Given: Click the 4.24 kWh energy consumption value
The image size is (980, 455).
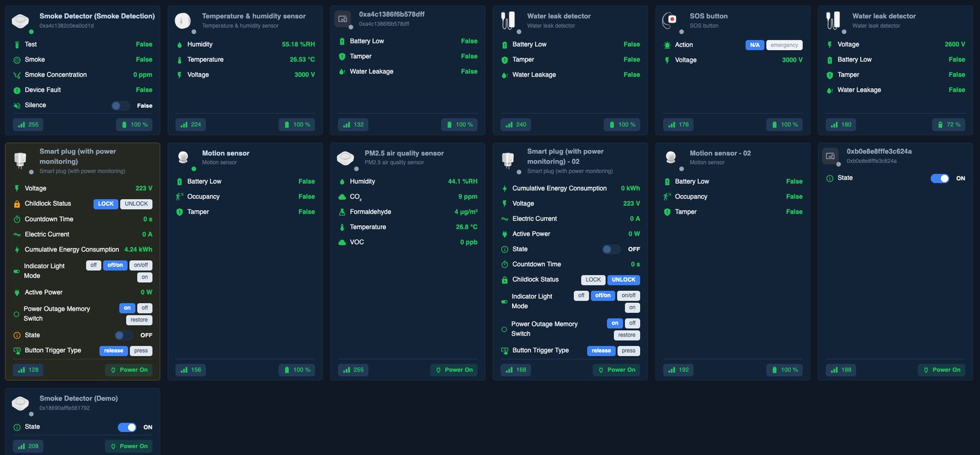Looking at the screenshot, I should 138,250.
